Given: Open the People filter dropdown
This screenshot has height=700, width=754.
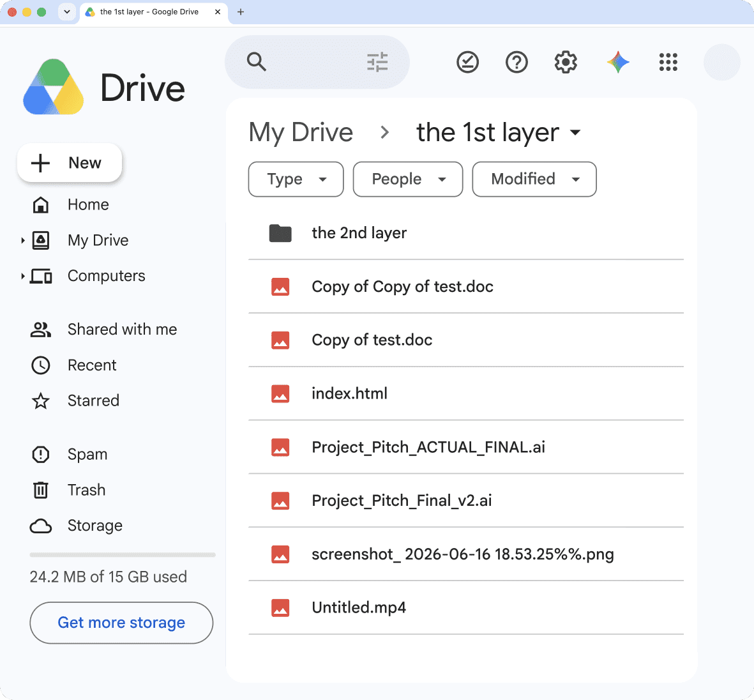Looking at the screenshot, I should pos(408,179).
